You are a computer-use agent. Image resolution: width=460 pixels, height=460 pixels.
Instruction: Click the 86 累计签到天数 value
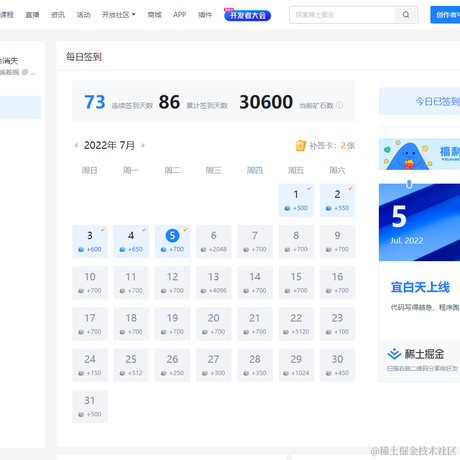(x=169, y=102)
